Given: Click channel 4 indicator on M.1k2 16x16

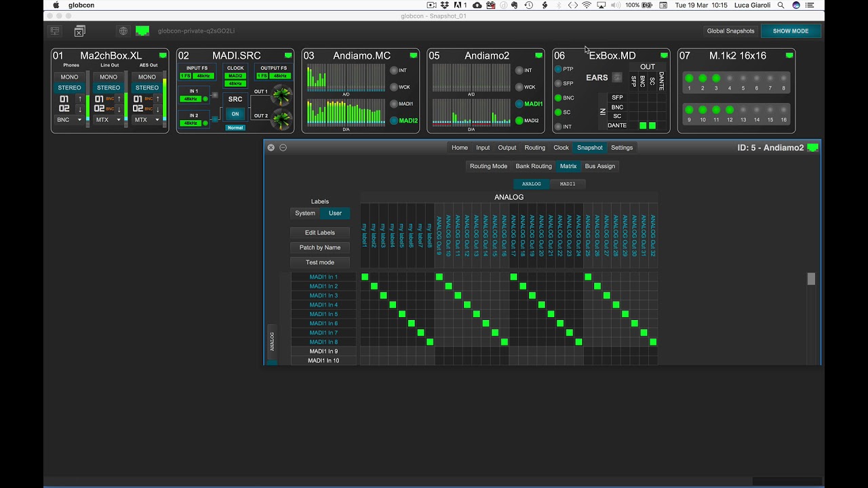Looking at the screenshot, I should pyautogui.click(x=730, y=79).
